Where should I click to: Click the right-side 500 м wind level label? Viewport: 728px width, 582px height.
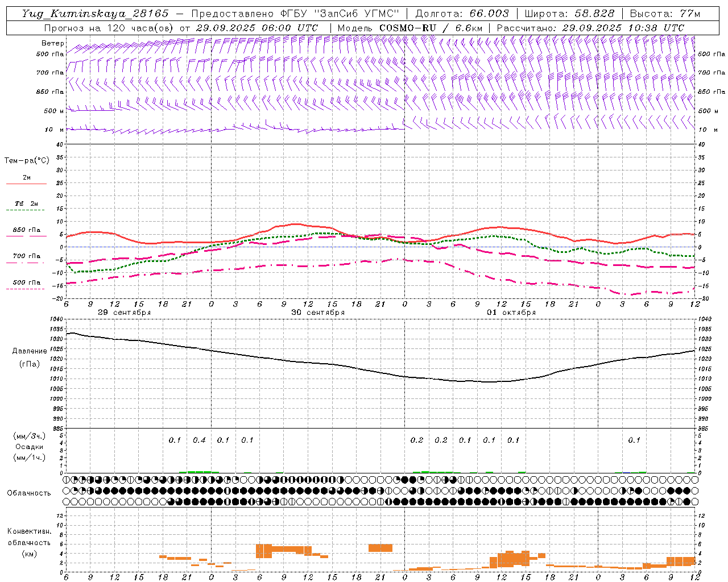[x=708, y=111]
